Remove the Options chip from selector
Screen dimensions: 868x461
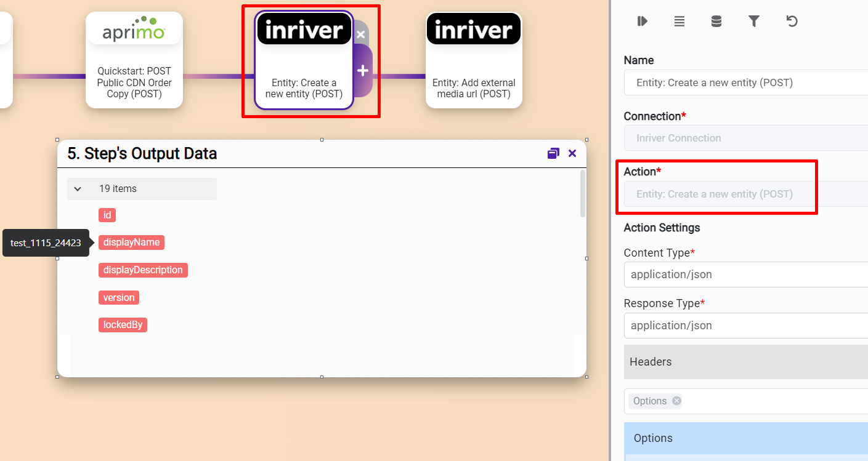point(676,401)
